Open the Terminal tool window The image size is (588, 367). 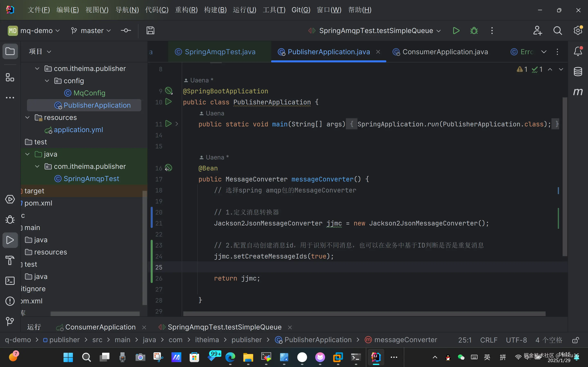pyautogui.click(x=10, y=281)
